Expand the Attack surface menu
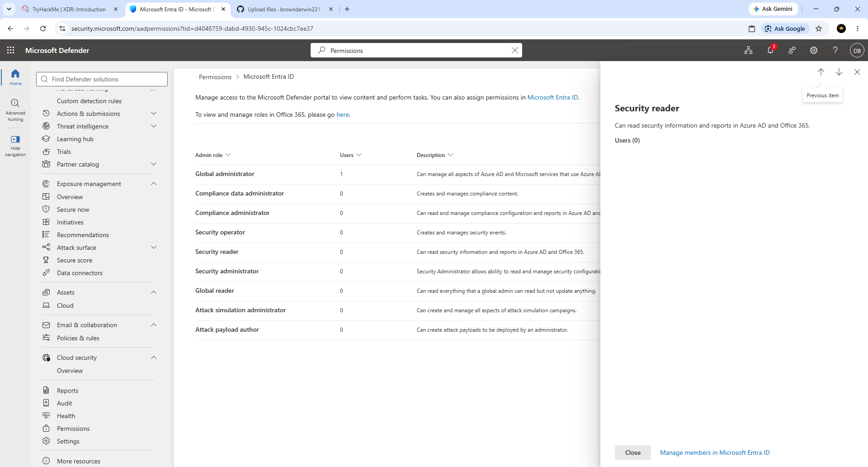Image resolution: width=868 pixels, height=467 pixels. coord(154,248)
